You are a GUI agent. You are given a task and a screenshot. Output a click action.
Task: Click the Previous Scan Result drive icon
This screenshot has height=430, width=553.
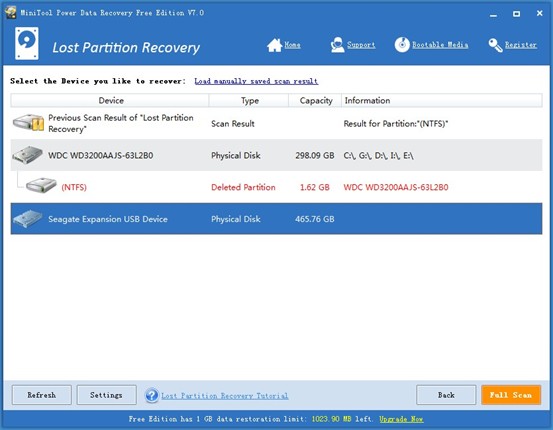[x=28, y=123]
